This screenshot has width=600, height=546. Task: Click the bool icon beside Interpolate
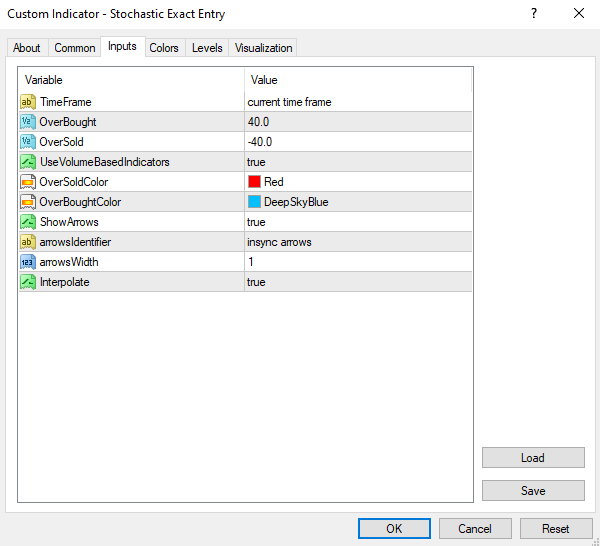tap(28, 282)
